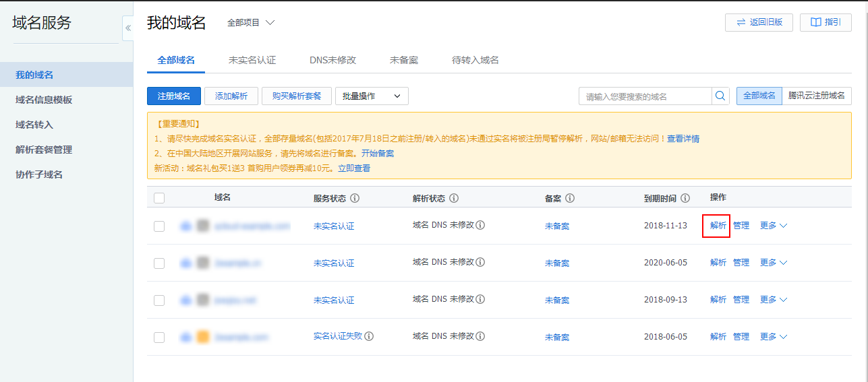Viewport: 868px width, 382px height.
Task: Click 解析 in the 2018-06-05 row
Action: tap(718, 337)
